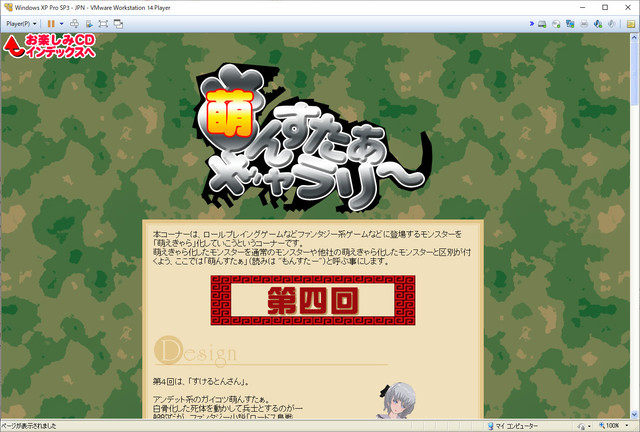The height and width of the screenshot is (432, 640).
Task: Click the printer device icon
Action: click(584, 24)
